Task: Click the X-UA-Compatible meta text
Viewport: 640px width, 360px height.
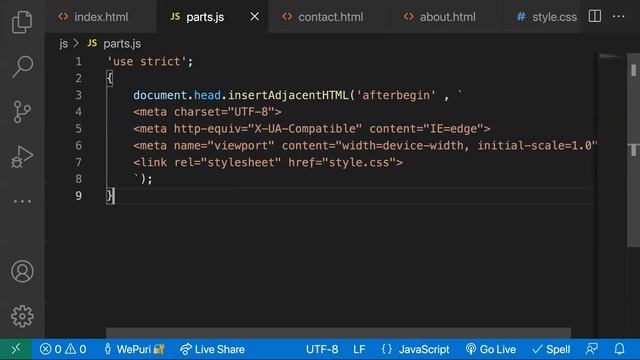Action: [x=308, y=129]
